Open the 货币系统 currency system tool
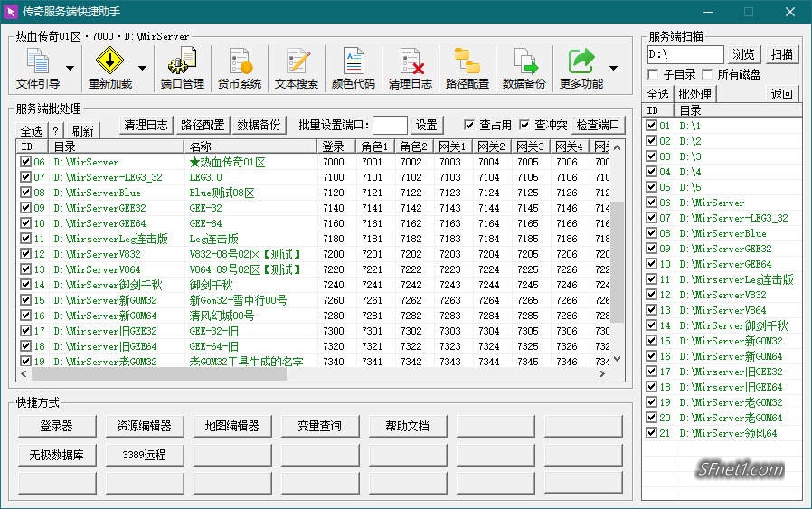The image size is (812, 509). coord(240,68)
